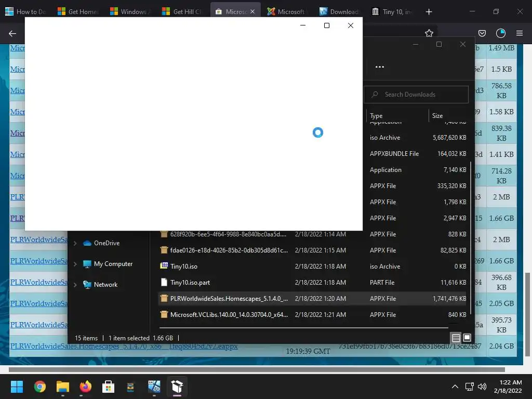Switch to the 'Windows' tab
Image resolution: width=532 pixels, height=399 pixels.
(x=130, y=12)
